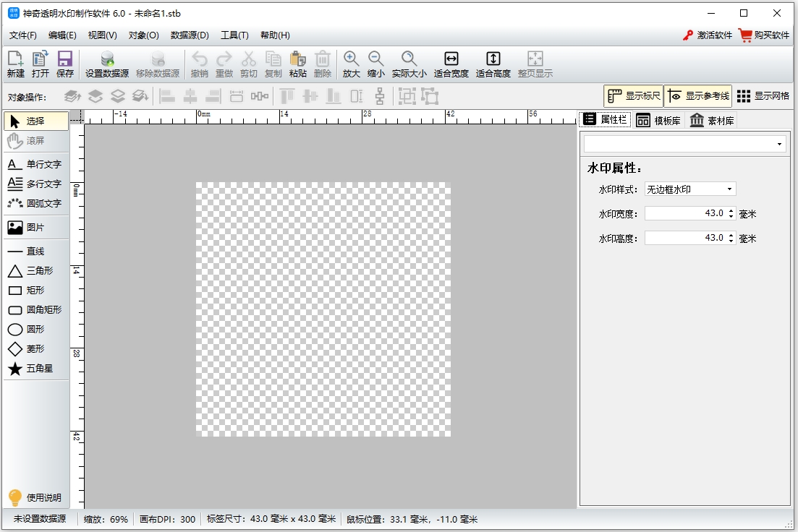
Task: Open the 工具(T) menu
Action: click(234, 35)
